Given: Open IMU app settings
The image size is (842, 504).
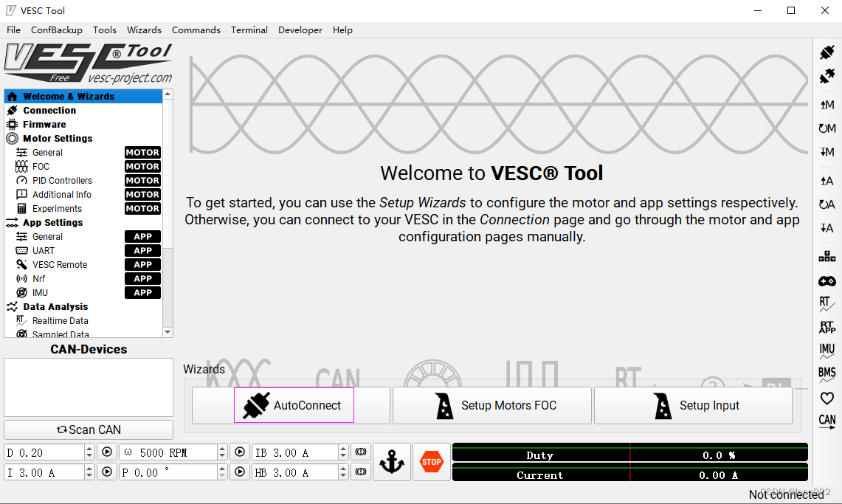Looking at the screenshot, I should 83,292.
